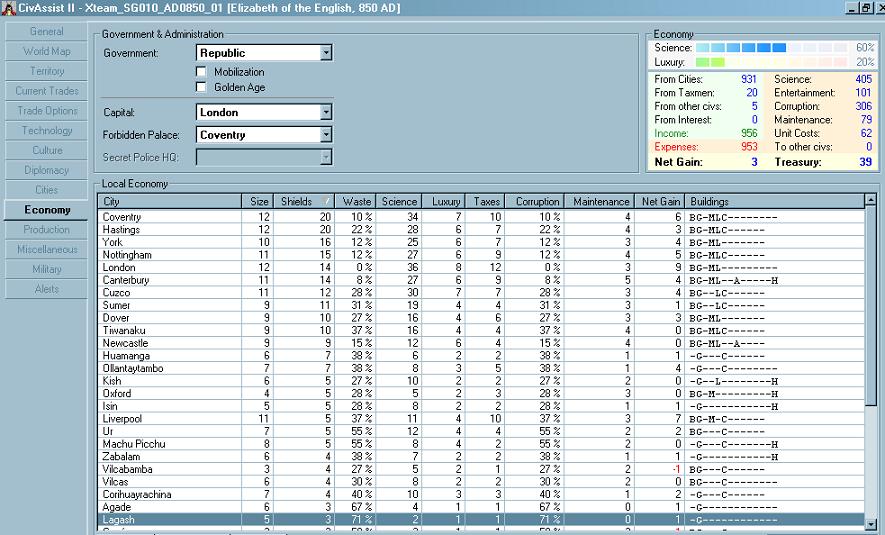The height and width of the screenshot is (535, 885).
Task: Switch to the Technology tab
Action: tap(46, 130)
